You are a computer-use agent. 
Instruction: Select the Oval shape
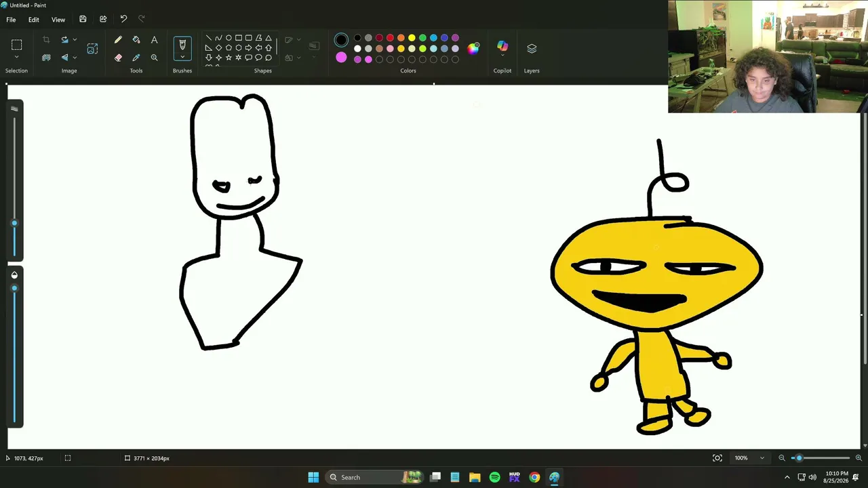(x=229, y=38)
